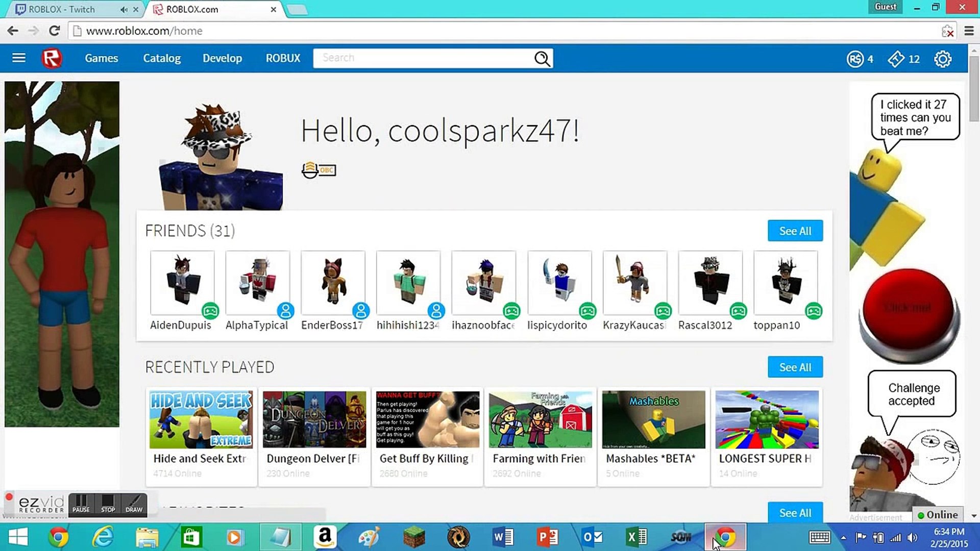
Task: Open Hide and Seek Extreme game thumbnail
Action: [201, 419]
